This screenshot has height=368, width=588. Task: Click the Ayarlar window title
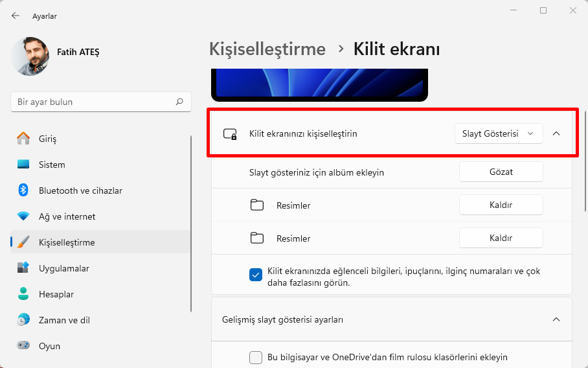45,16
